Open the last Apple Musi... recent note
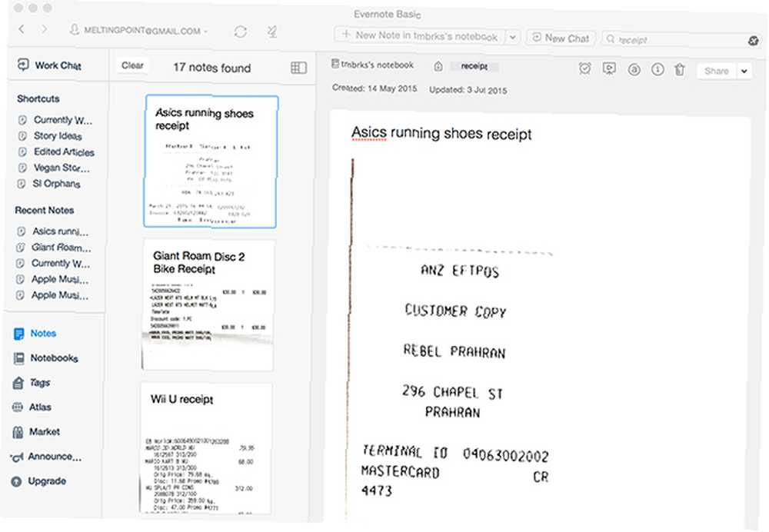Viewport: 769px width, 532px height. point(52,295)
